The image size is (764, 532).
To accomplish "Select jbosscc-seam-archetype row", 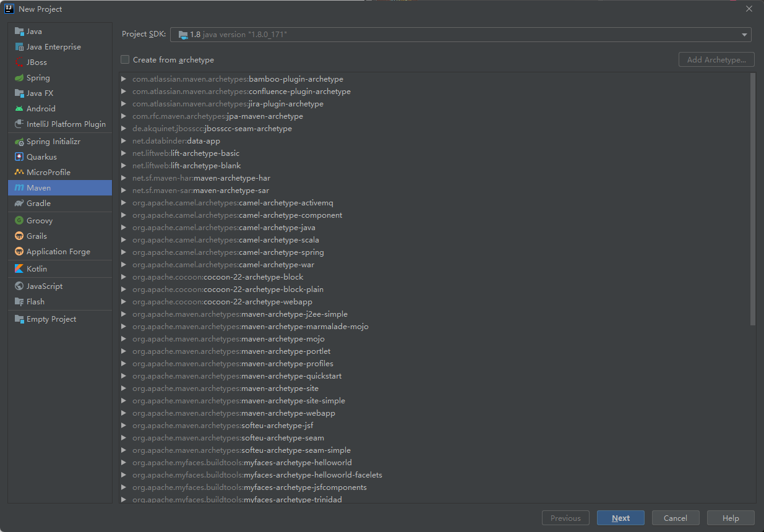I will [434, 129].
